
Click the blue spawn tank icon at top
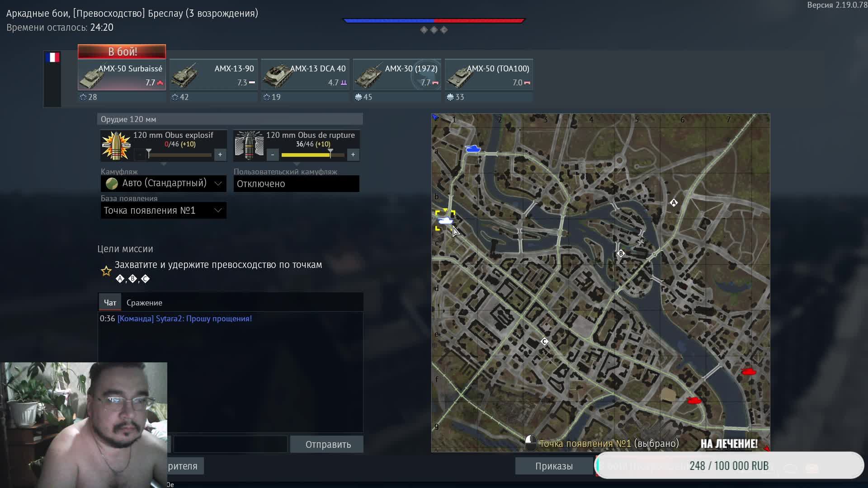tap(473, 149)
